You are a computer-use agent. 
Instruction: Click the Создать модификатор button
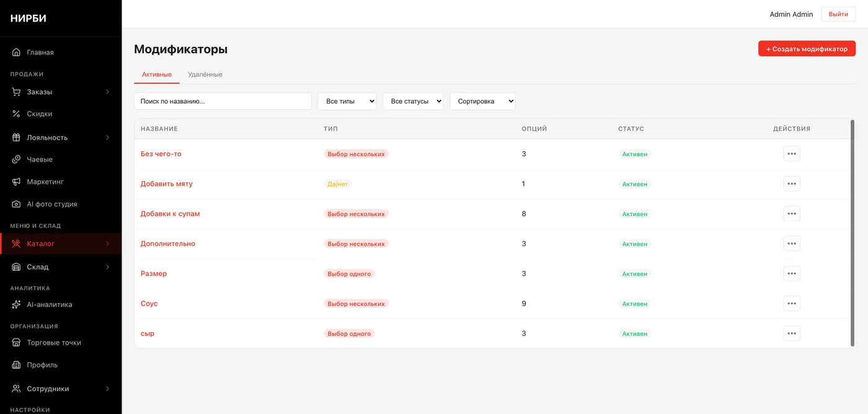click(x=807, y=48)
